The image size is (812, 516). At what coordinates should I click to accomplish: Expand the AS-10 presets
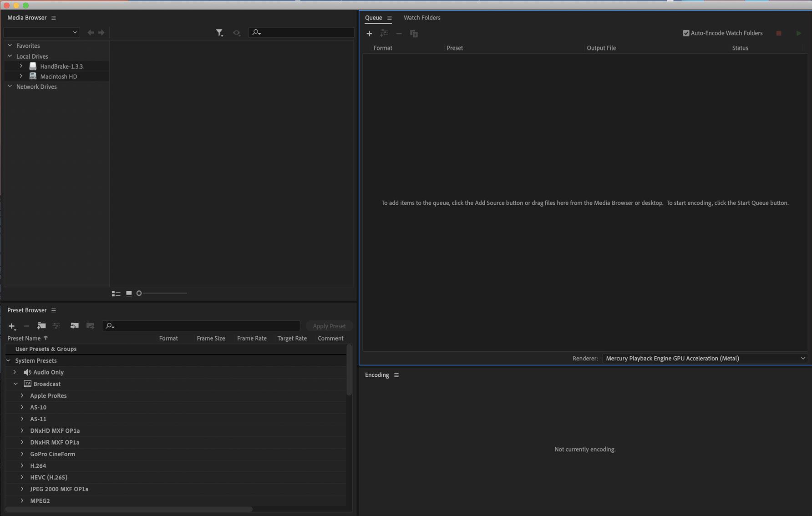pos(22,407)
